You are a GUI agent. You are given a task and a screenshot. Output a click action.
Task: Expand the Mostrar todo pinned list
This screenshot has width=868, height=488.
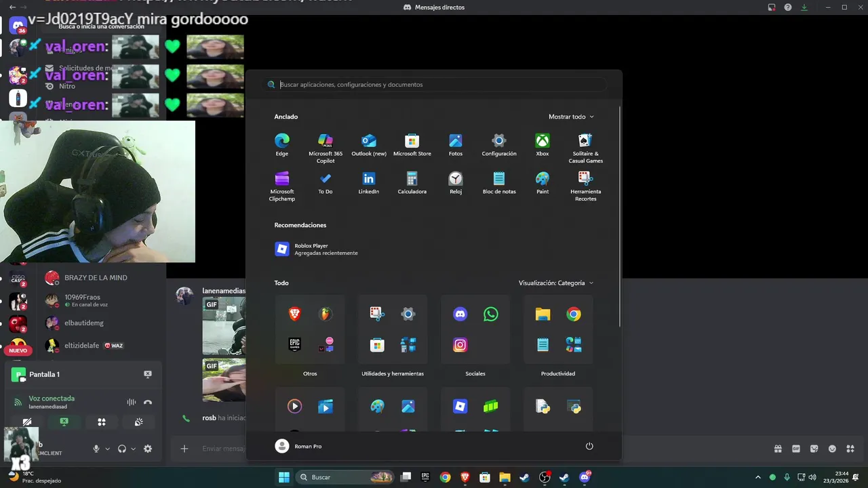tap(571, 117)
